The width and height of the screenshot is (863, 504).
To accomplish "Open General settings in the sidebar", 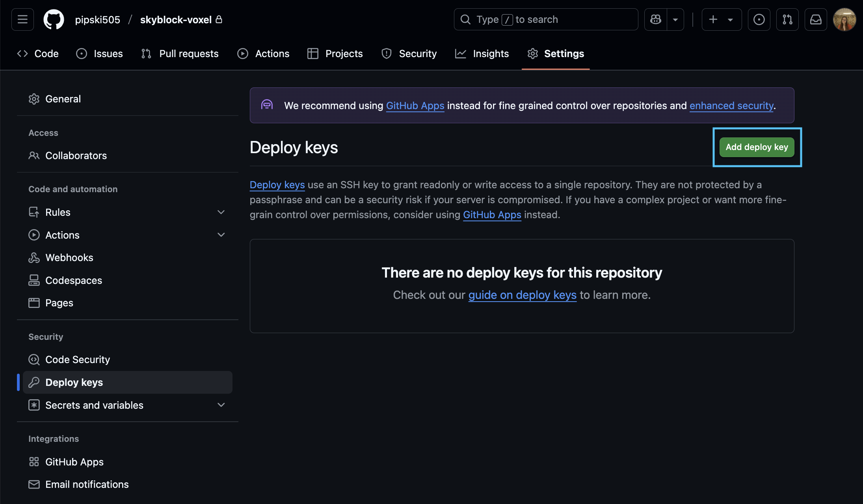I will pyautogui.click(x=128, y=99).
